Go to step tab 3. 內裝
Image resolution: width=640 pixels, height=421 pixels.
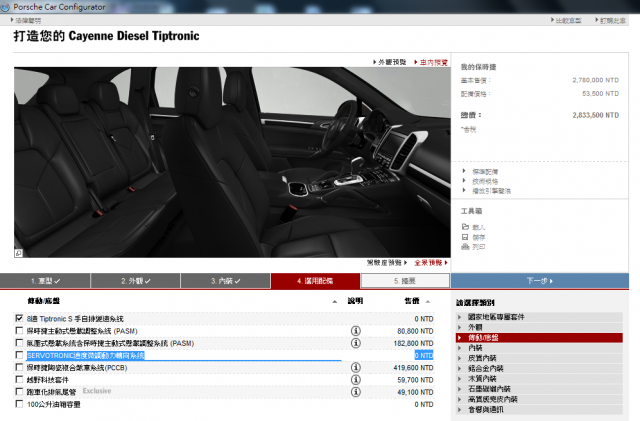click(x=225, y=281)
